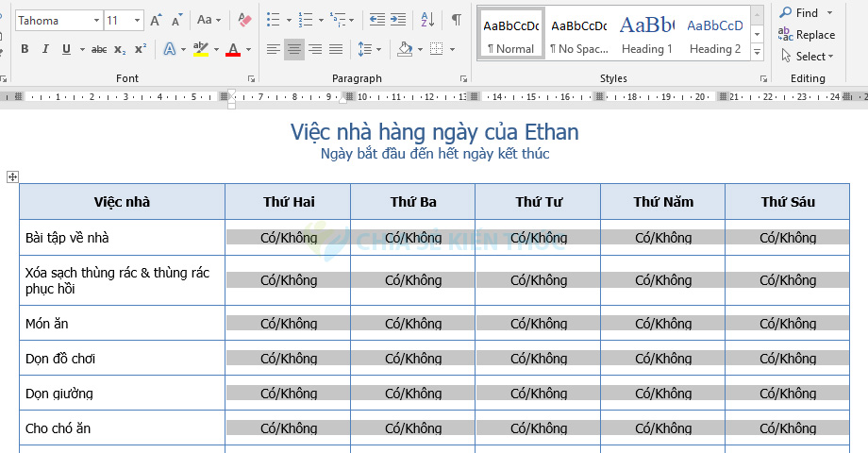Viewport: 868px width, 453px height.
Task: Open Line and Paragraph Spacing
Action: (x=369, y=49)
